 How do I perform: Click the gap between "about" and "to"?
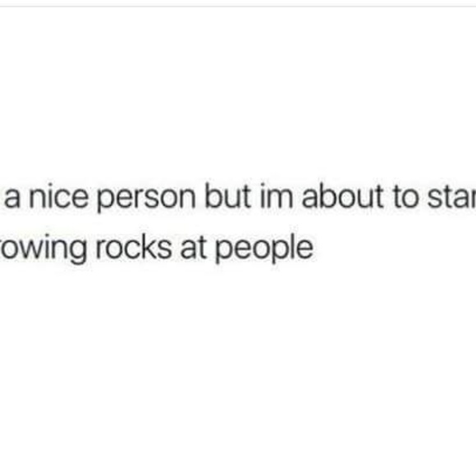point(387,197)
